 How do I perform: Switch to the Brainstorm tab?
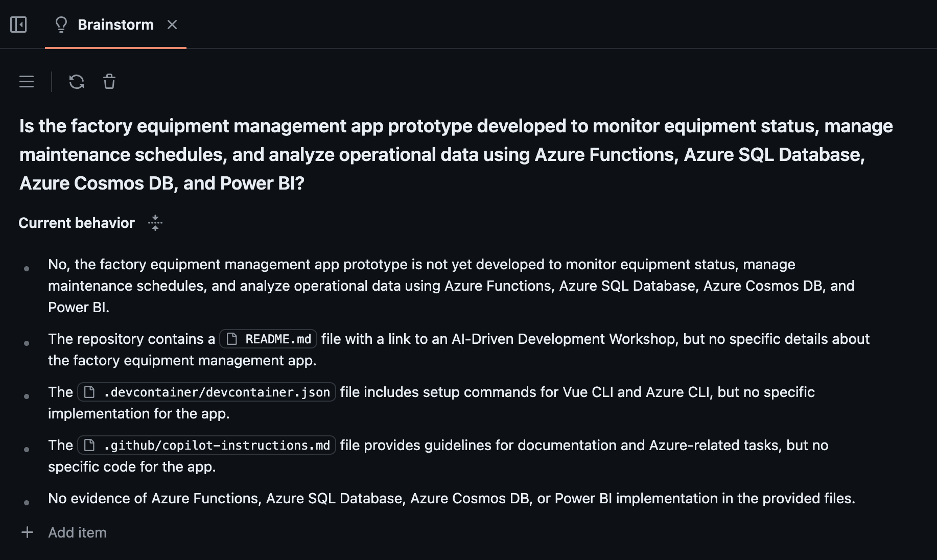coord(115,25)
